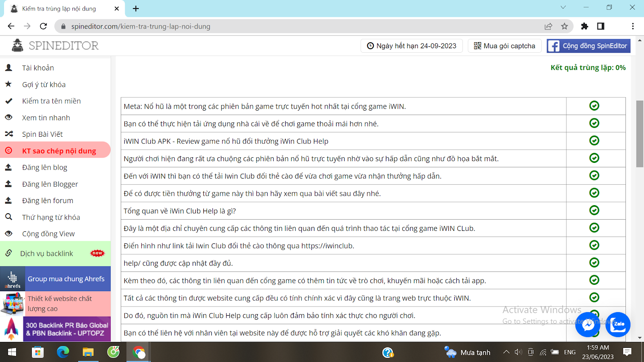Bookmark this page with star icon

[564, 26]
